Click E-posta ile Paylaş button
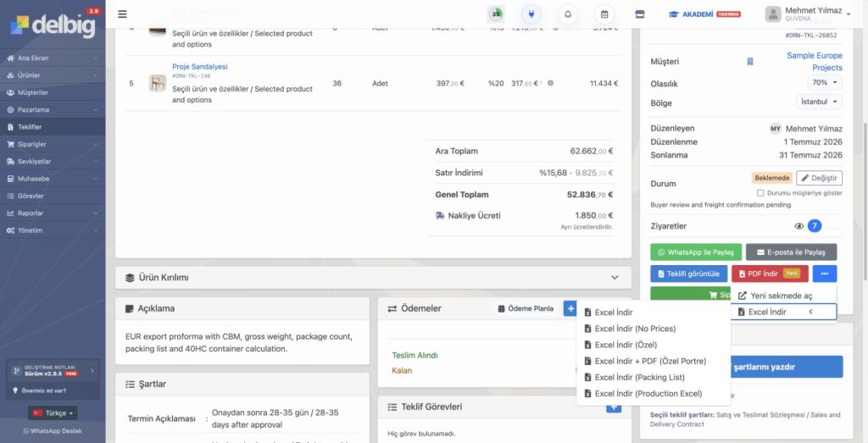Screen dimensions: 868x443 click(791, 252)
